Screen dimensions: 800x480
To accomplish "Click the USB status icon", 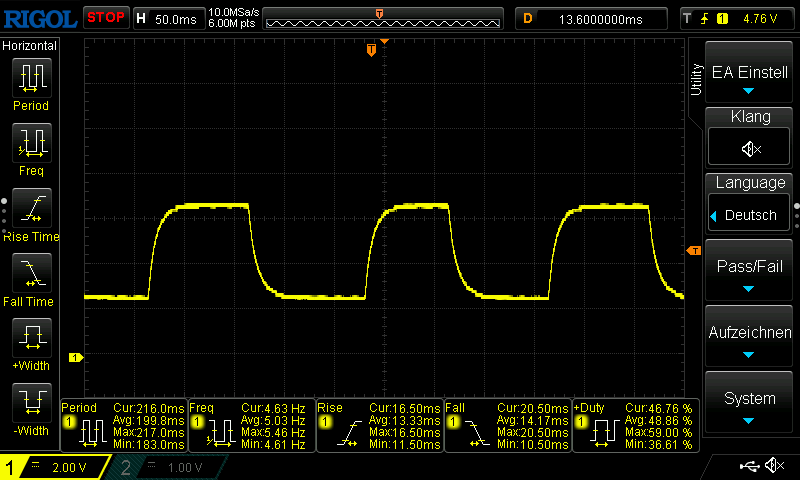I will (748, 466).
